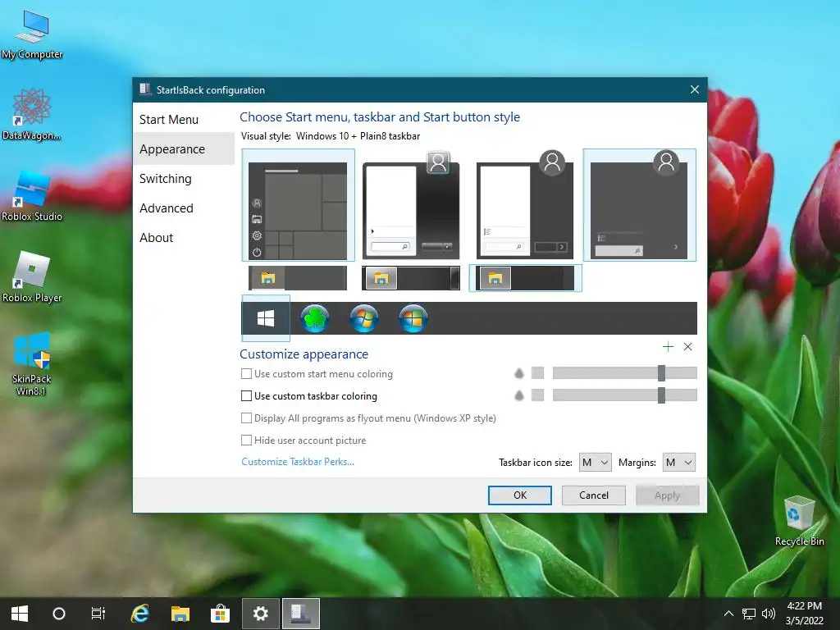Open Microsoft Store from the taskbar
This screenshot has height=630, width=840.
[220, 614]
